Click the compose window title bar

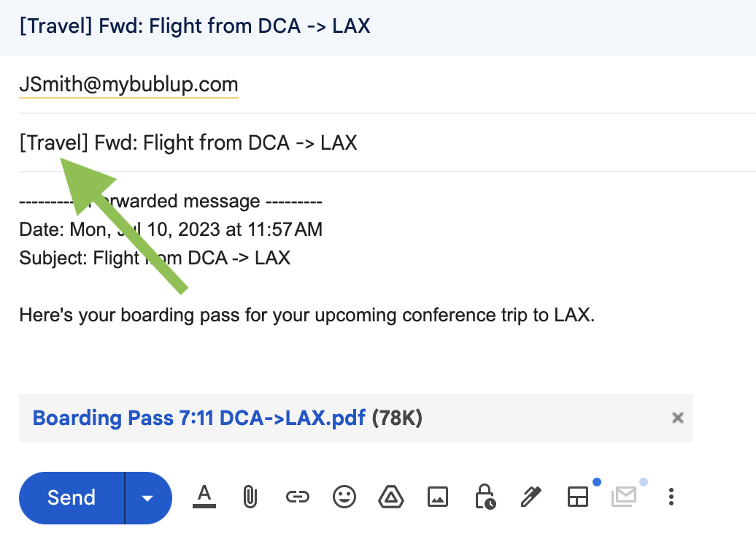378,27
